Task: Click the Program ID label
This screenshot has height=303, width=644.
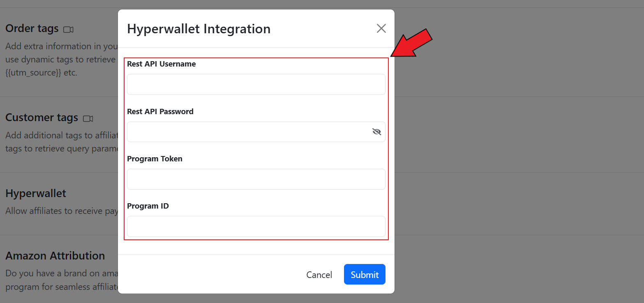Action: 148,206
